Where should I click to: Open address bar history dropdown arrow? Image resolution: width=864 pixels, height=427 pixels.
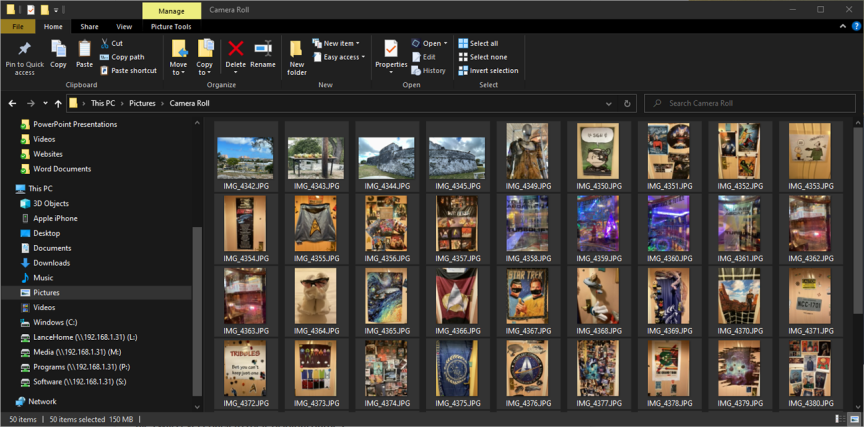[x=609, y=103]
